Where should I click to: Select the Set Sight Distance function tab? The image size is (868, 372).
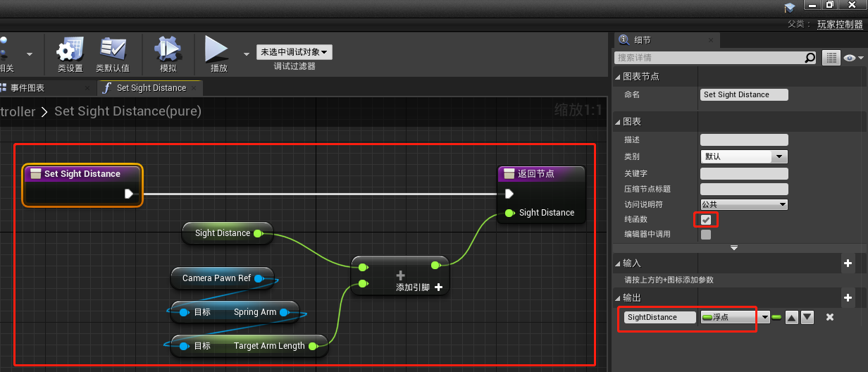151,88
